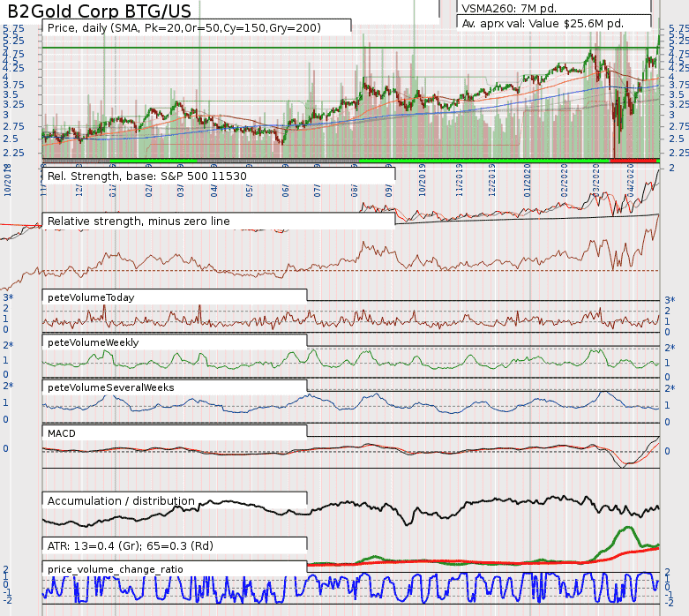Viewport: 689px width, 616px height.
Task: Click the 'Accumulation / distribution' label
Action: coord(121,500)
